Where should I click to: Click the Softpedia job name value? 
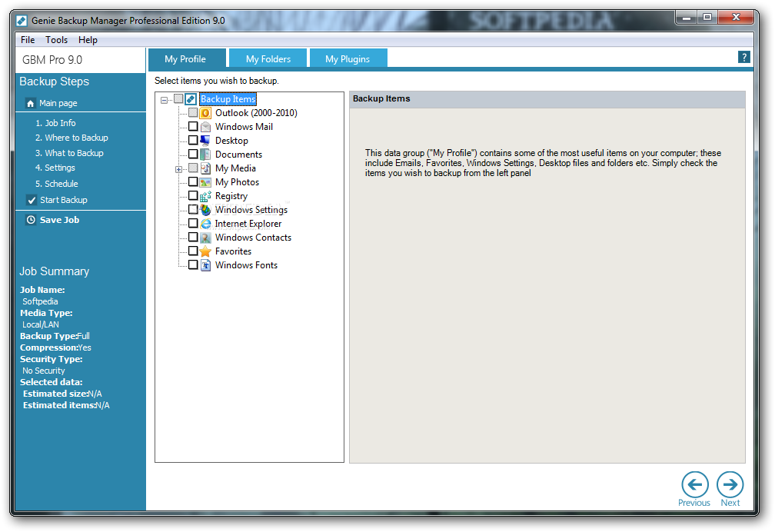pos(40,301)
